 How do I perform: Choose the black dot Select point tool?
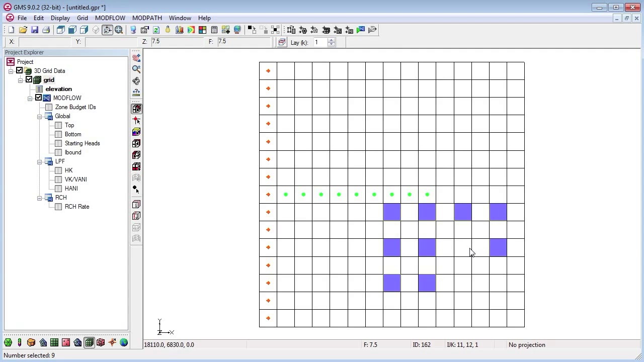(x=136, y=189)
